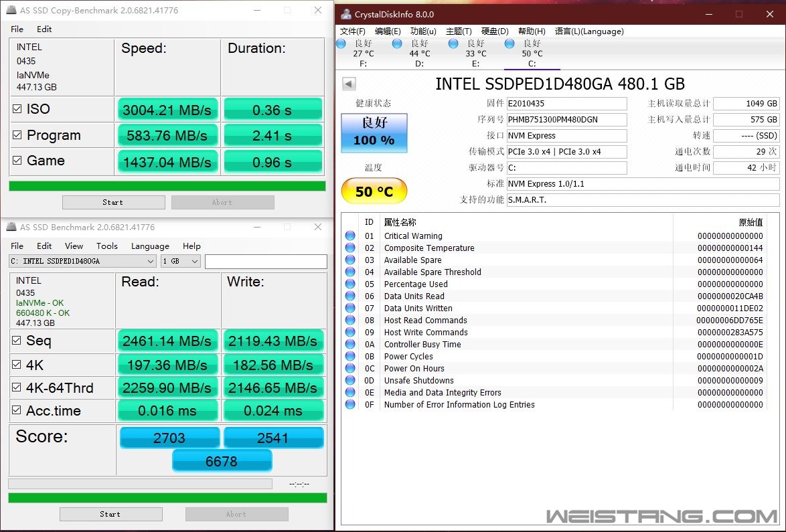The image size is (786, 532).
Task: Open File menu in AS SSD Copy-Benchmark
Action: 17,29
